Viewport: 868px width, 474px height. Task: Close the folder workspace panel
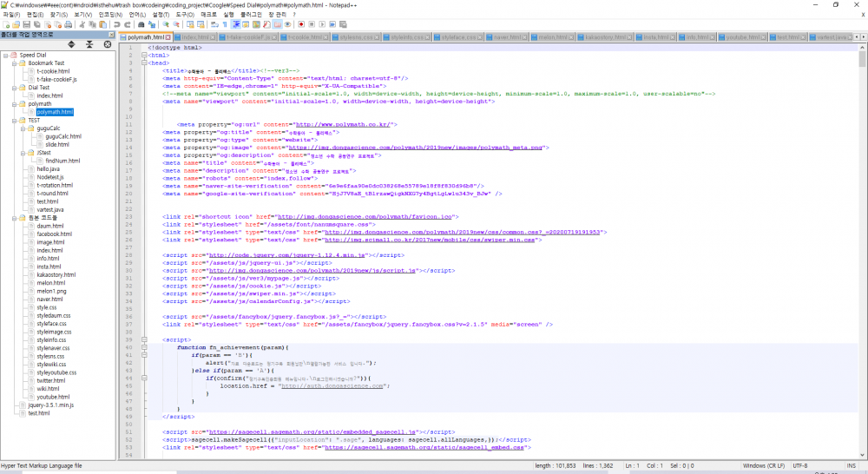(111, 35)
